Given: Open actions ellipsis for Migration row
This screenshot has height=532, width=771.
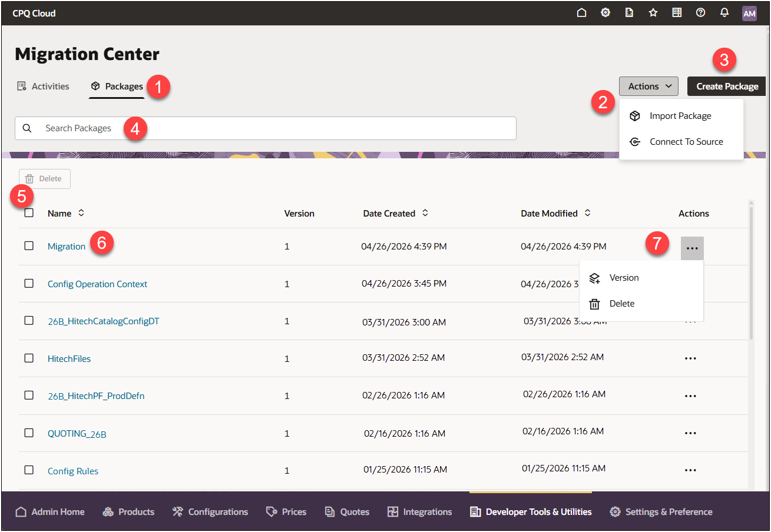Looking at the screenshot, I should (x=692, y=248).
